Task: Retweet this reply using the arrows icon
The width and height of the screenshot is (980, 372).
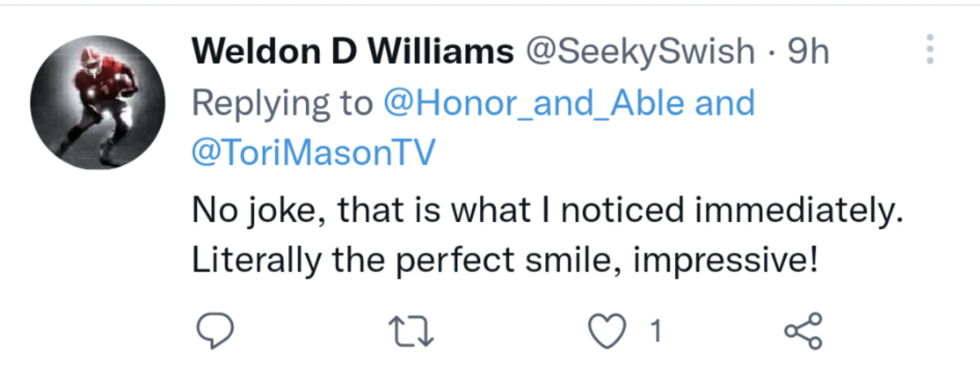Action: tap(411, 331)
